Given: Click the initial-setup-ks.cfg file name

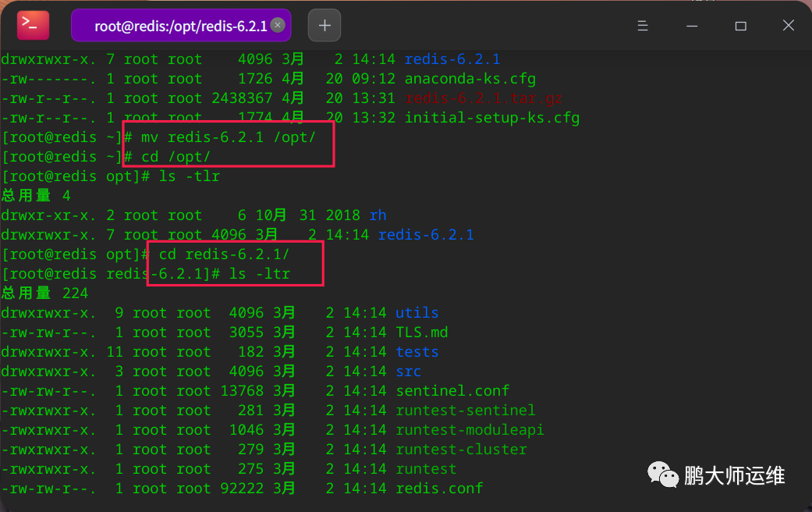Looking at the screenshot, I should 492,118.
